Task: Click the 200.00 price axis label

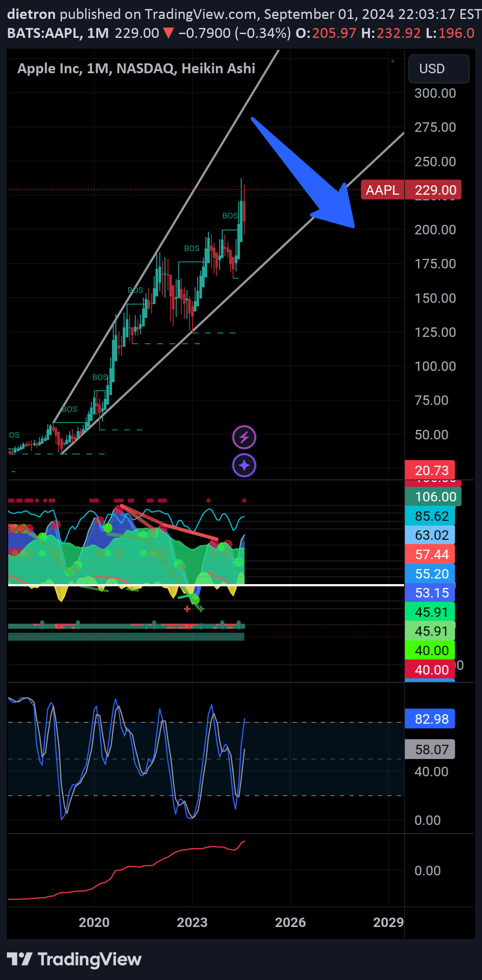Action: 435,230
